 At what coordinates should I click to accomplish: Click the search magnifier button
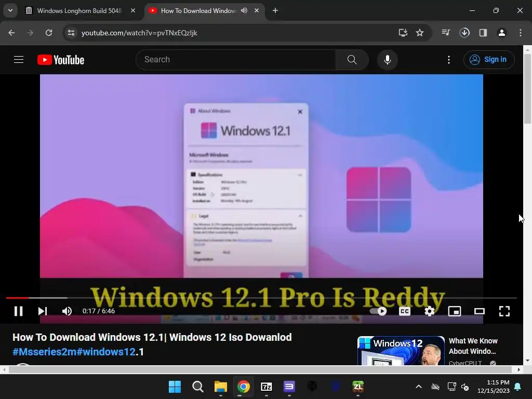(352, 60)
